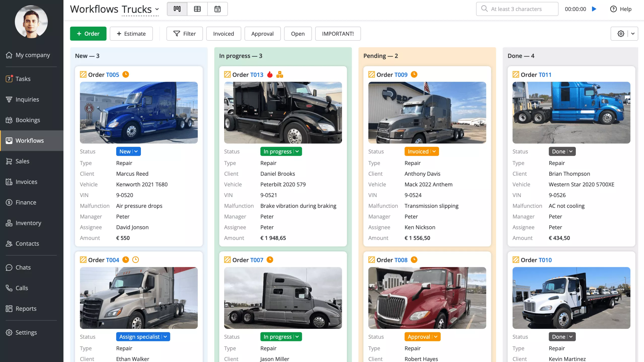
Task: Open order T005 link
Action: tap(112, 75)
